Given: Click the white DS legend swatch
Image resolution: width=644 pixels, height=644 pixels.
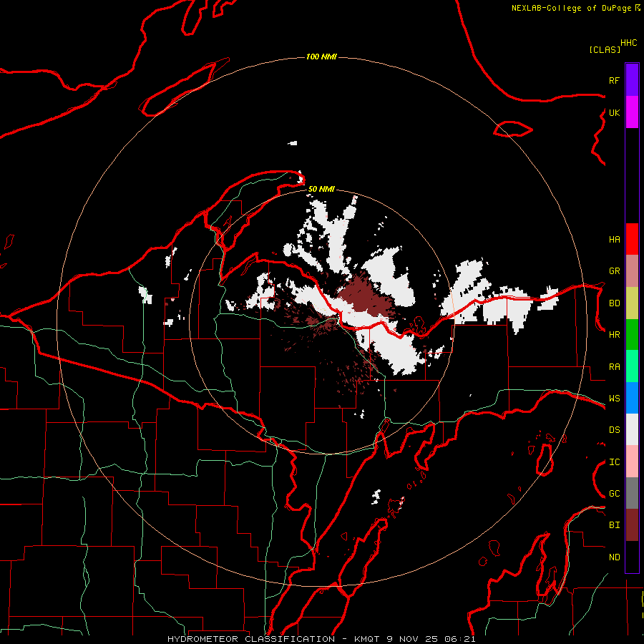Looking at the screenshot, I should (632, 429).
